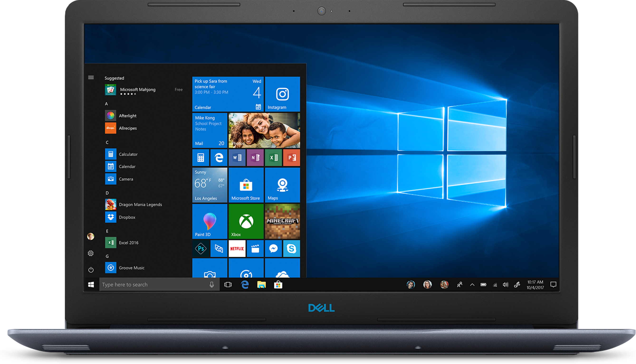Open the Weather tile for Los Angeles

point(210,185)
